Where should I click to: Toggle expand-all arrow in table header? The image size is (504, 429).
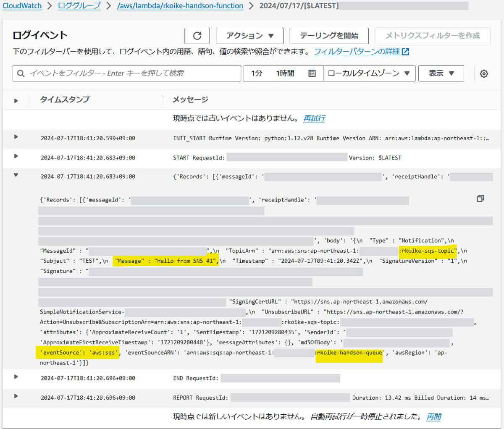(x=16, y=101)
